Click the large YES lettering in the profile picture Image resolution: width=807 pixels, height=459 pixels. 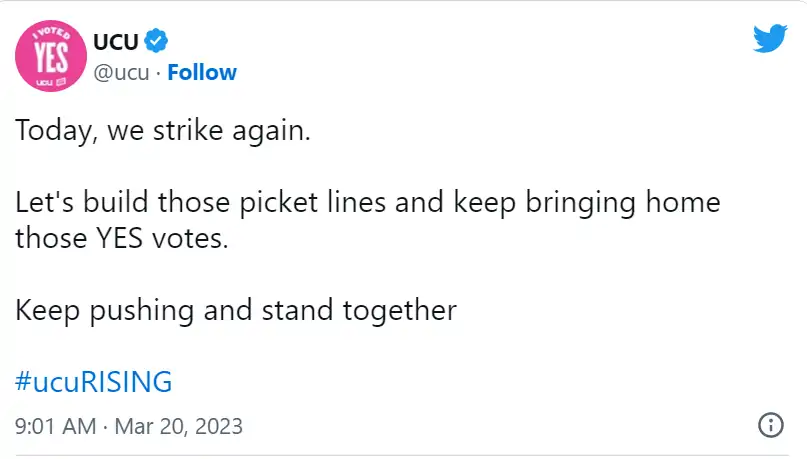51,57
